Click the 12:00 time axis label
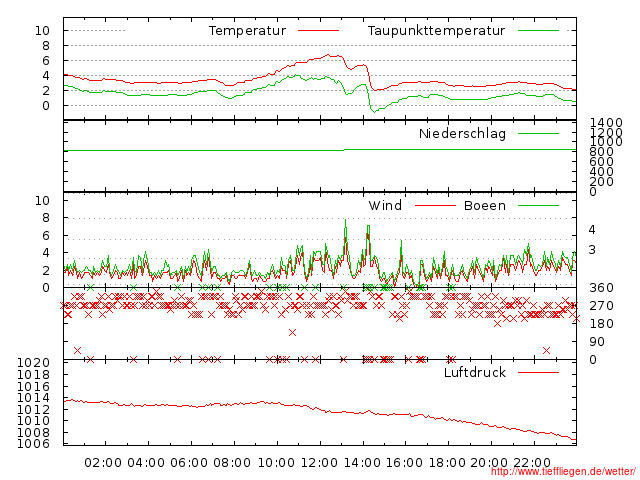This screenshot has height=480, width=640. [x=319, y=462]
